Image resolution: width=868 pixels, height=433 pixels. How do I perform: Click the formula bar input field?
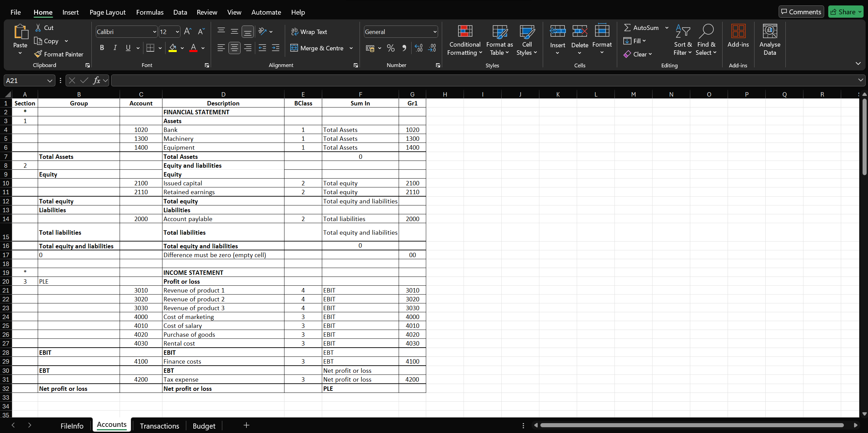pos(476,81)
